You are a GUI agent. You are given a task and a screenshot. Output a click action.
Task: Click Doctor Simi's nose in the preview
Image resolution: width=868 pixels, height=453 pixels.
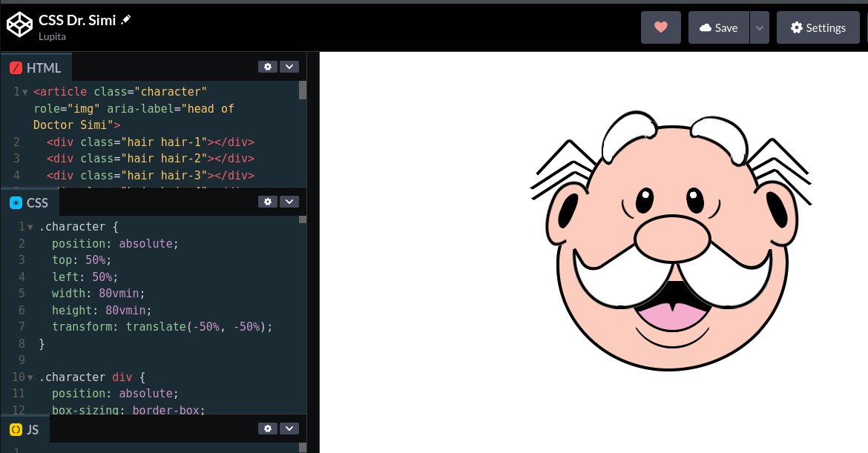tap(672, 239)
